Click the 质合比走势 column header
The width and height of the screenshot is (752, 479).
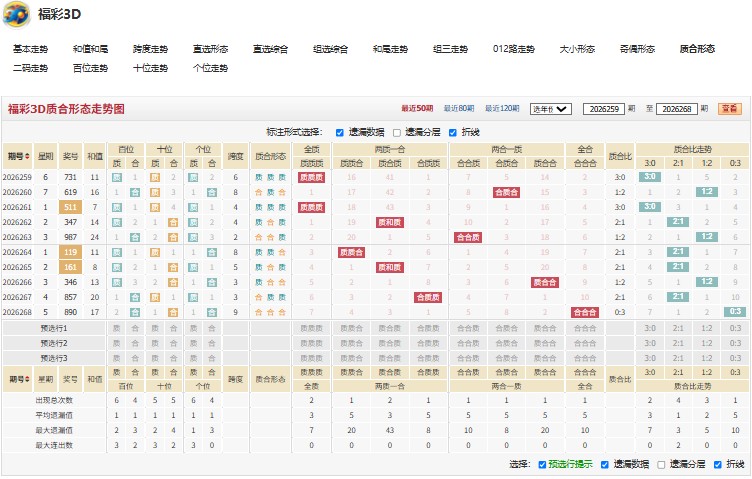click(693, 150)
